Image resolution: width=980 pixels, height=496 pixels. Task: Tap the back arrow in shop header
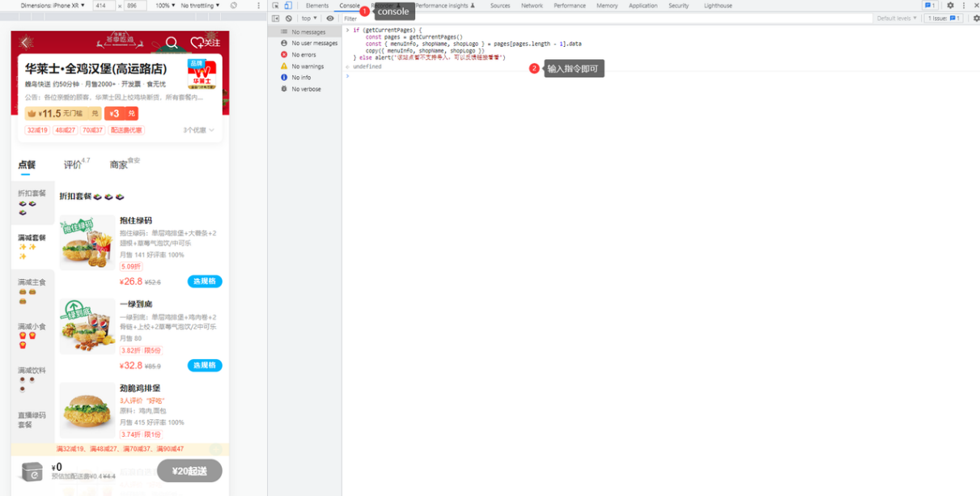[x=25, y=43]
